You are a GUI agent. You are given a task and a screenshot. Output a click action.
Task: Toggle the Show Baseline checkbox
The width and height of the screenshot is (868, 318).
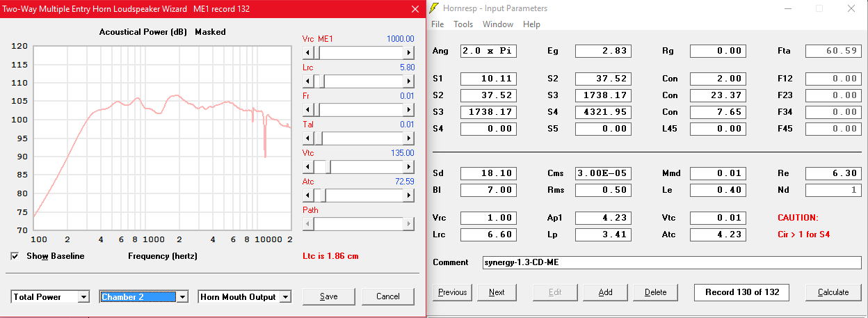15,256
